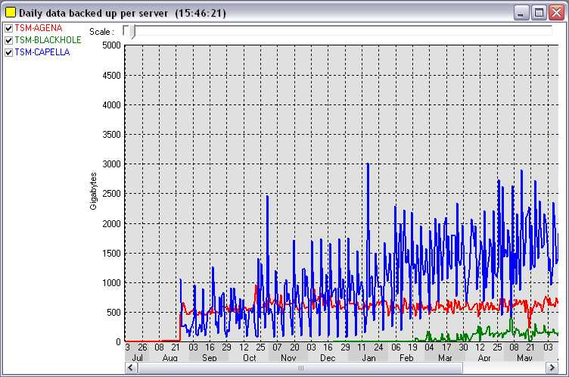Click the 3000 value on Y axis
This screenshot has width=569, height=377.
coord(111,164)
